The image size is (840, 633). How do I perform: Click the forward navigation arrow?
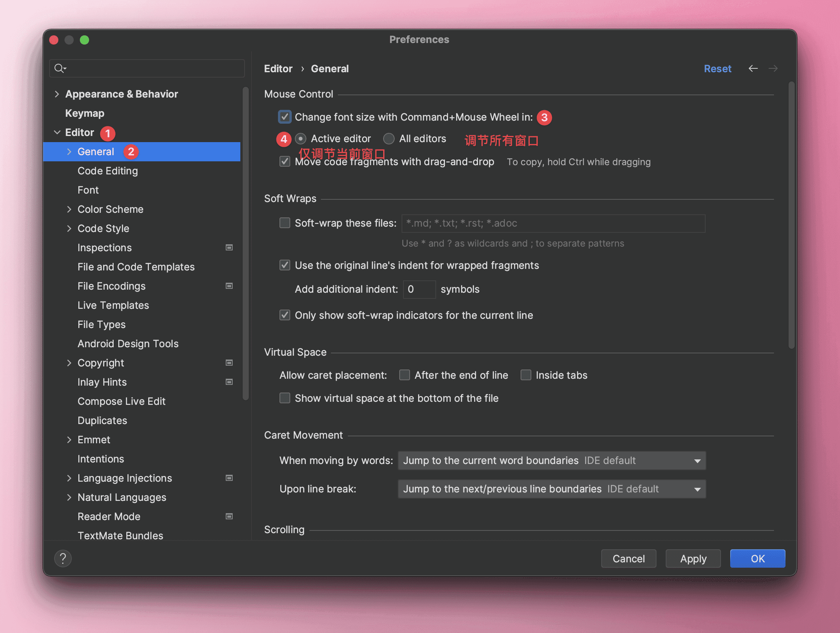tap(773, 69)
